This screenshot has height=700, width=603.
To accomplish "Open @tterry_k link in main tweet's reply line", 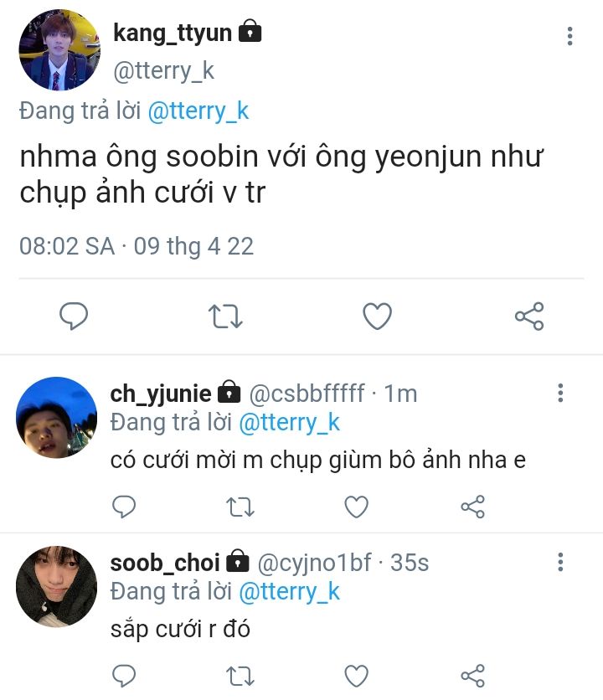I will point(198,111).
